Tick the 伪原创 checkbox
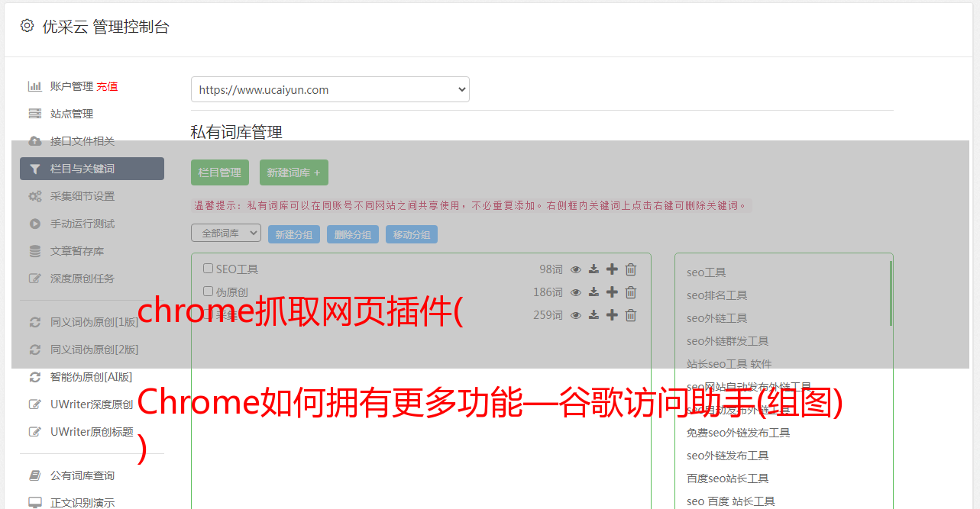This screenshot has width=980, height=509. point(208,292)
